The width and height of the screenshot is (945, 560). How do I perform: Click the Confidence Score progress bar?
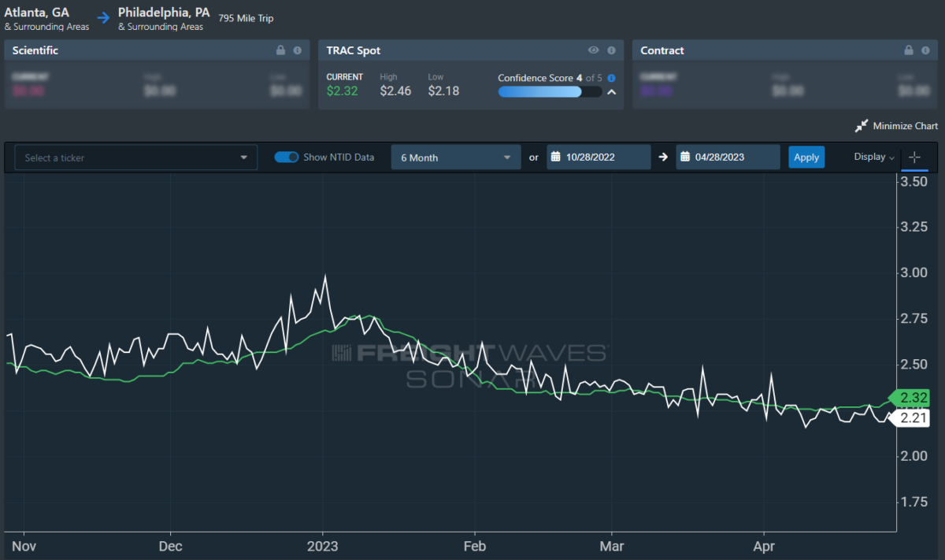pos(550,92)
